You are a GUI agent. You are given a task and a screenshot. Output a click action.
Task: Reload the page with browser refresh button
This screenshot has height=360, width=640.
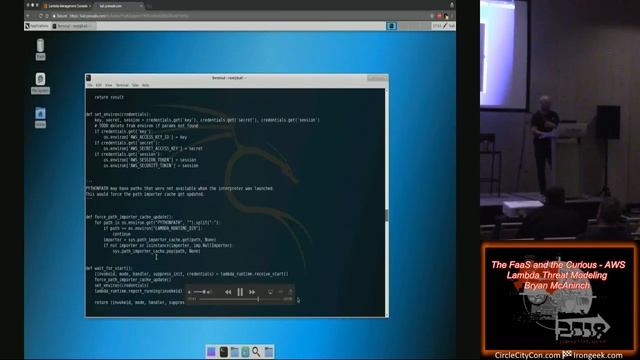click(41, 16)
